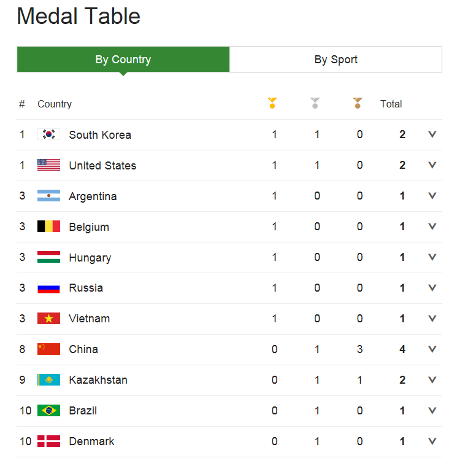Expand the Denmark row chevron

click(x=432, y=441)
